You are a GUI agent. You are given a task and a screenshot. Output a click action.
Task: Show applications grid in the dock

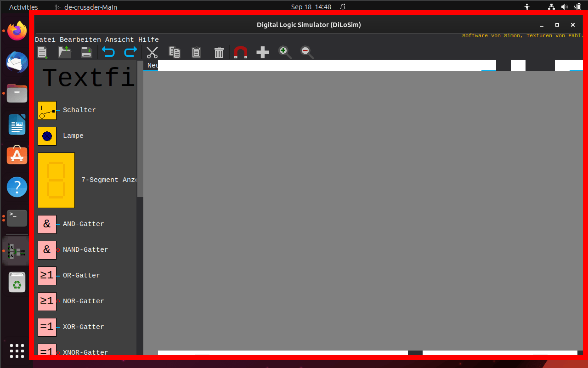[x=17, y=351]
